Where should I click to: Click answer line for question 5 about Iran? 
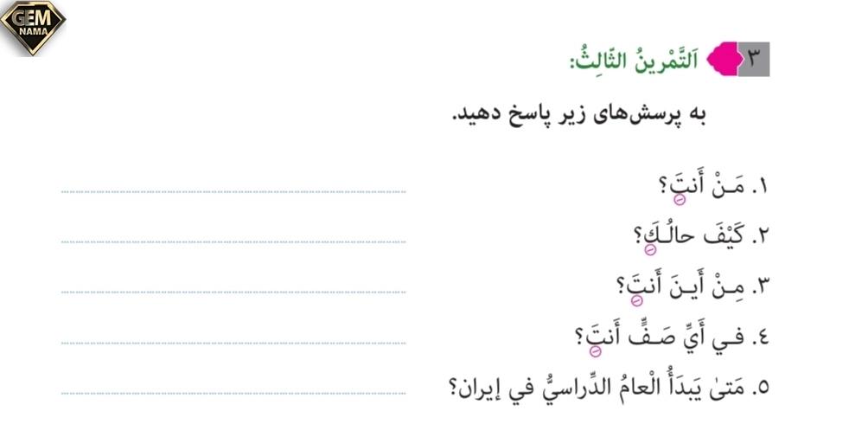point(233,393)
